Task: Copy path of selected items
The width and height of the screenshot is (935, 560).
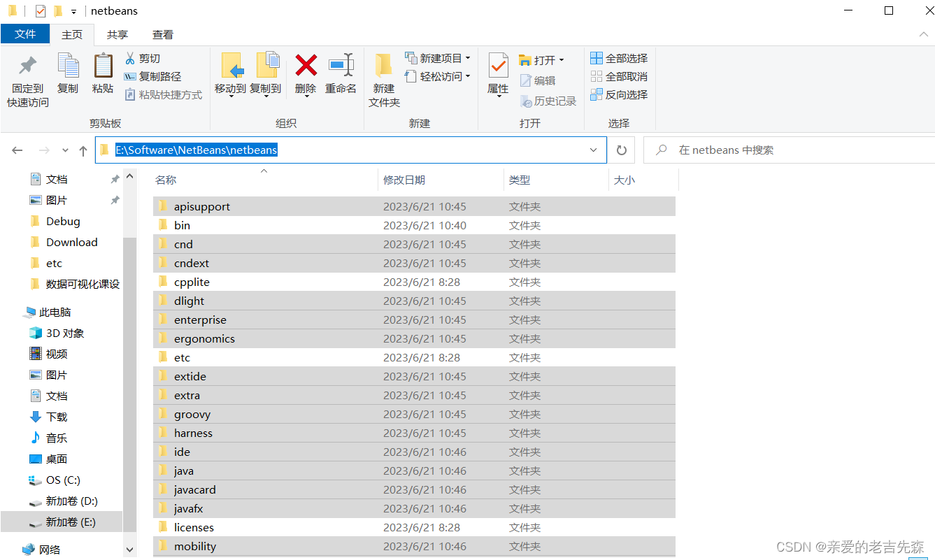Action: click(x=152, y=76)
